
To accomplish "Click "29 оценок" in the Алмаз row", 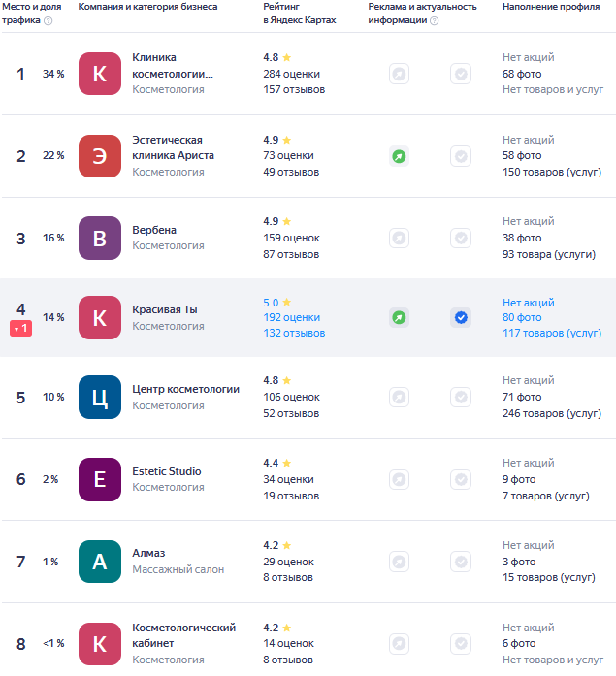I will tap(289, 562).
